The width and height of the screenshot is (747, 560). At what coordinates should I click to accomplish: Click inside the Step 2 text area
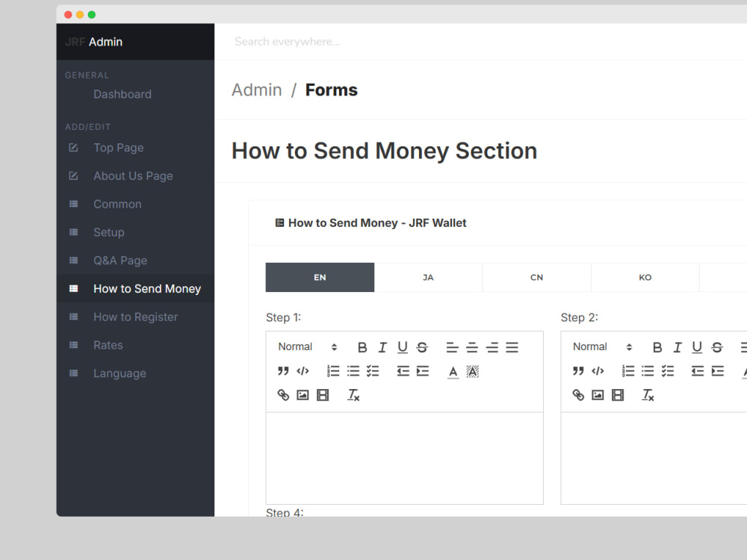coord(654,458)
